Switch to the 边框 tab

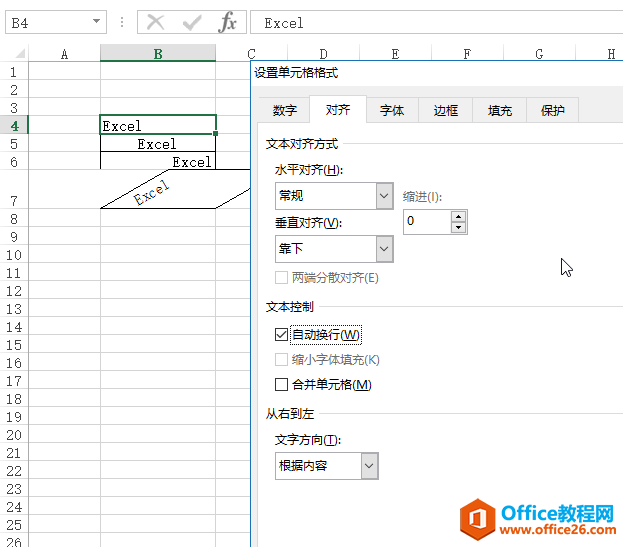[x=445, y=110]
